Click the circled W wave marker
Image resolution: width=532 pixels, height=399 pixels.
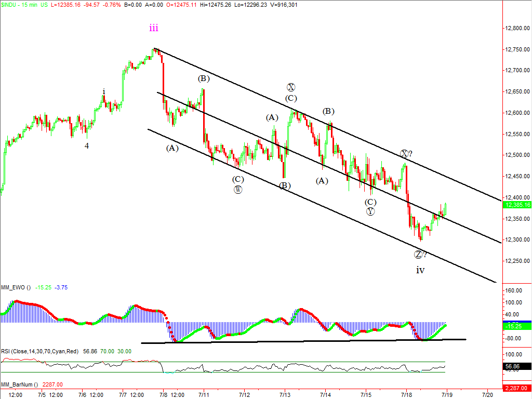238,189
